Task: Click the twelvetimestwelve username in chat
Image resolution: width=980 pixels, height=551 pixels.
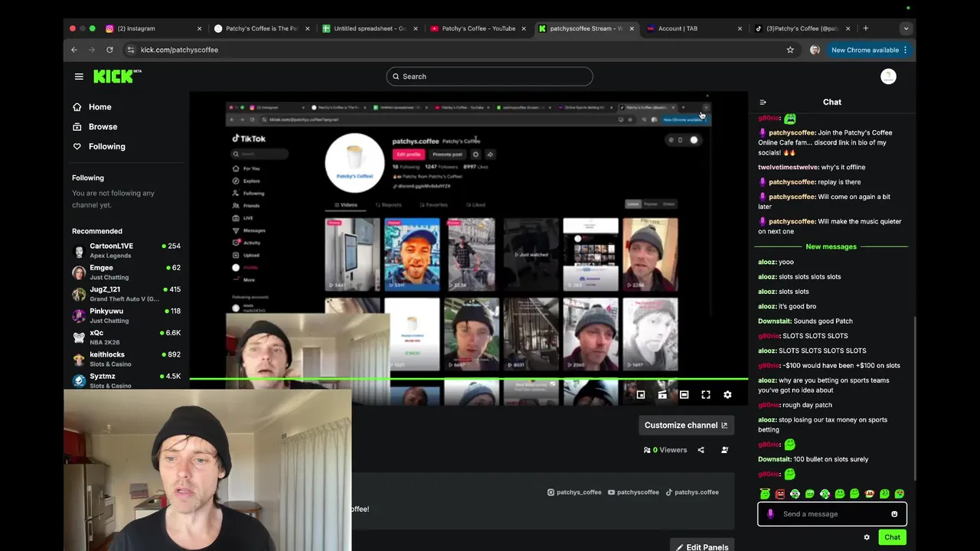Action: point(789,167)
